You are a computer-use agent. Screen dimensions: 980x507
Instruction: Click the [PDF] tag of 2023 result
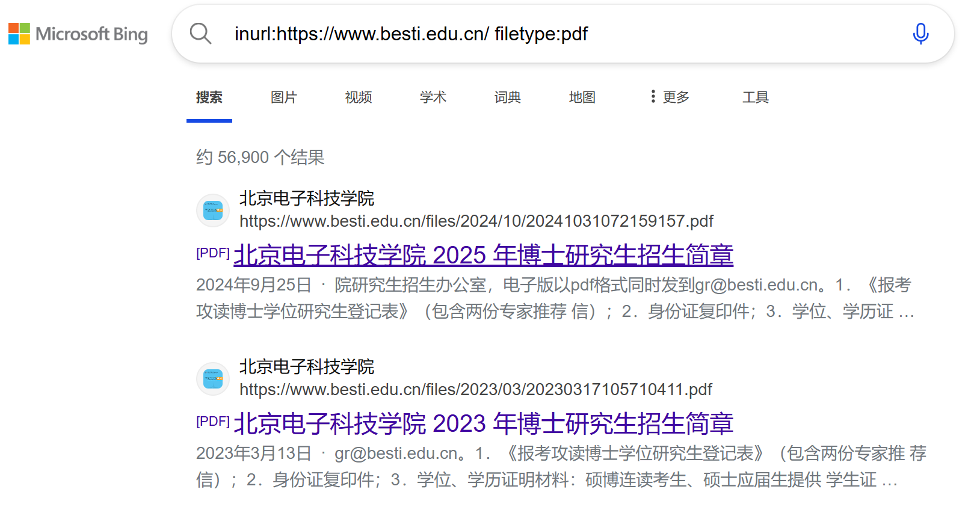pyautogui.click(x=213, y=421)
